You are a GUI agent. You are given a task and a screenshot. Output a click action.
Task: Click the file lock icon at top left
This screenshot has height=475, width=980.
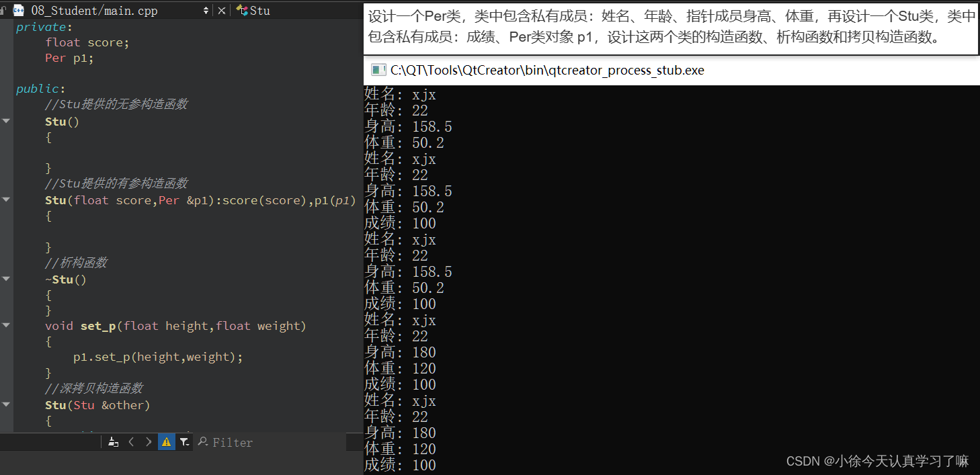tap(3, 9)
